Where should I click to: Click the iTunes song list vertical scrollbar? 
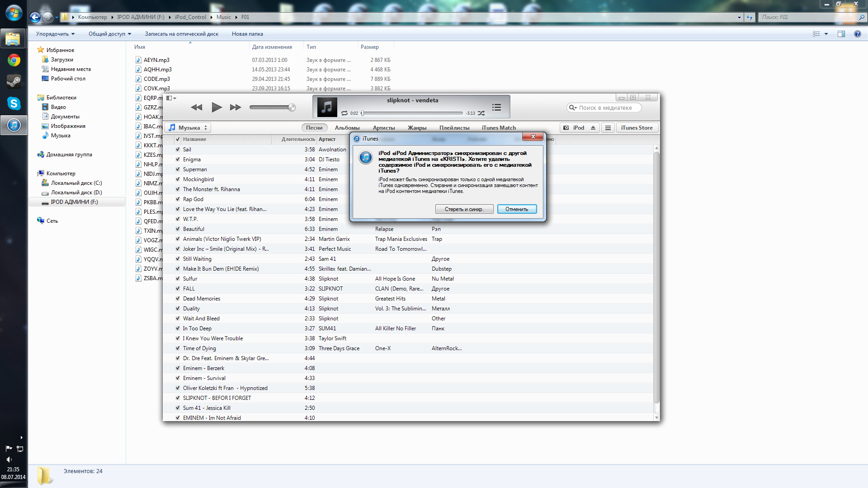tap(656, 278)
